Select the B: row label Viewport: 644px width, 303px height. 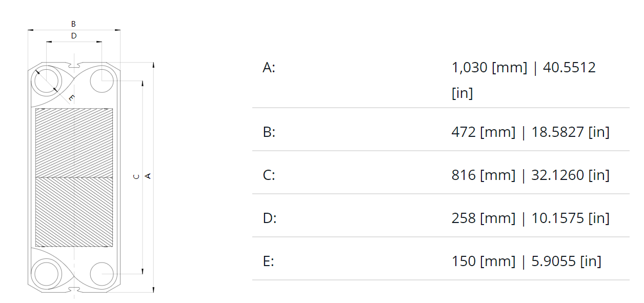[269, 132]
